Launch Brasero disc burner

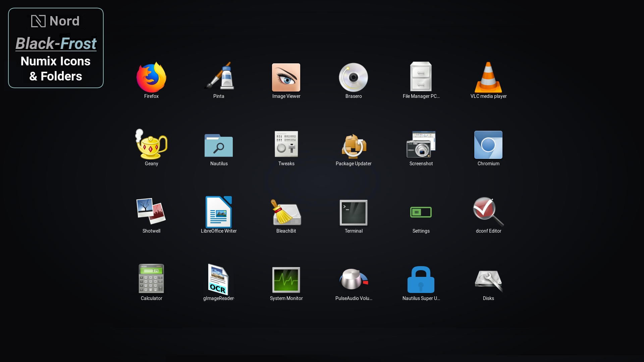pos(354,77)
